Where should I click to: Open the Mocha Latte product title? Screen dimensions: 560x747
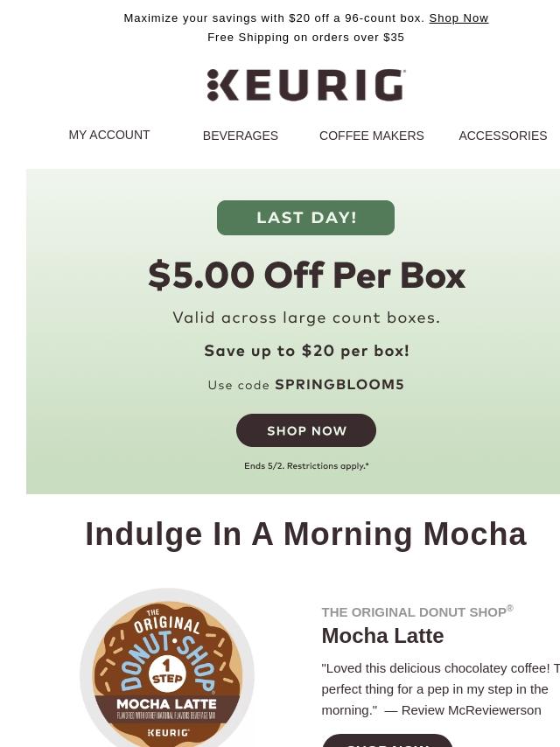click(x=382, y=636)
